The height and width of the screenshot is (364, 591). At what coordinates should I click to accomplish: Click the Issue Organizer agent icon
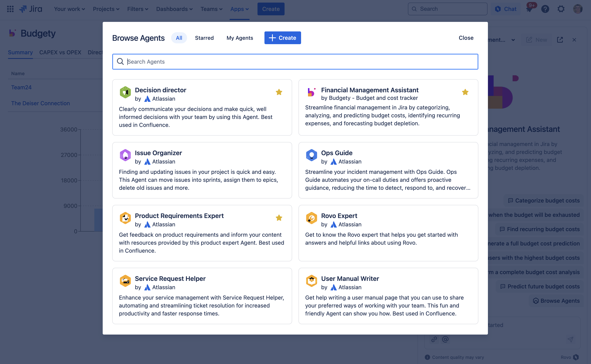pyautogui.click(x=125, y=155)
